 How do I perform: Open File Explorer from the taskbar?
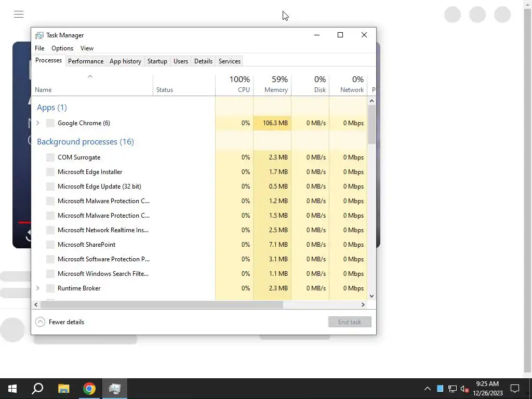[x=63, y=389]
